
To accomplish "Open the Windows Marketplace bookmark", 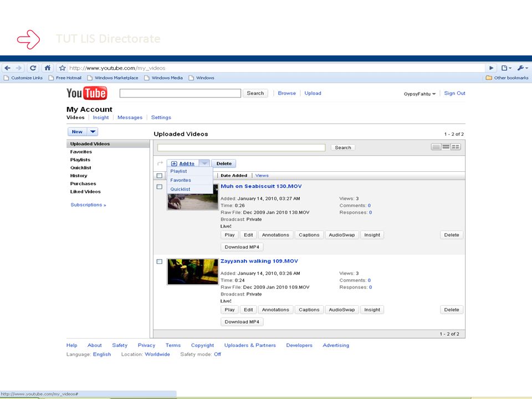I will point(113,78).
